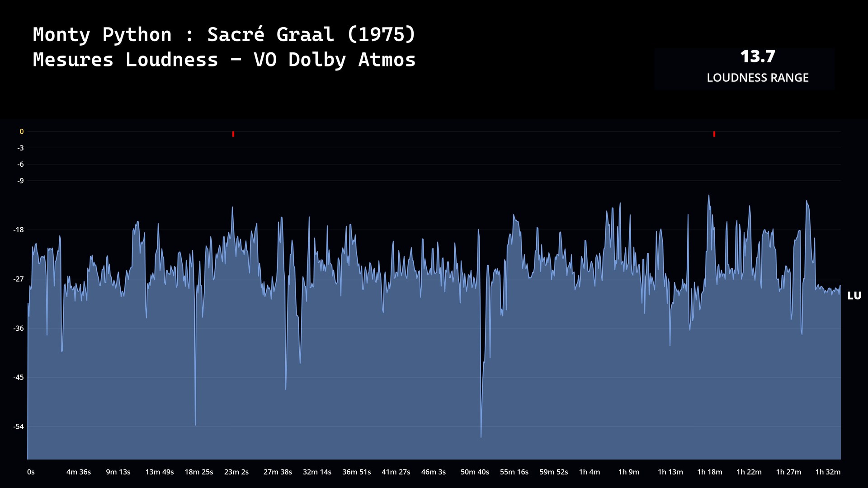Click the 1h 4m time label
This screenshot has height=488, width=868.
(x=590, y=472)
